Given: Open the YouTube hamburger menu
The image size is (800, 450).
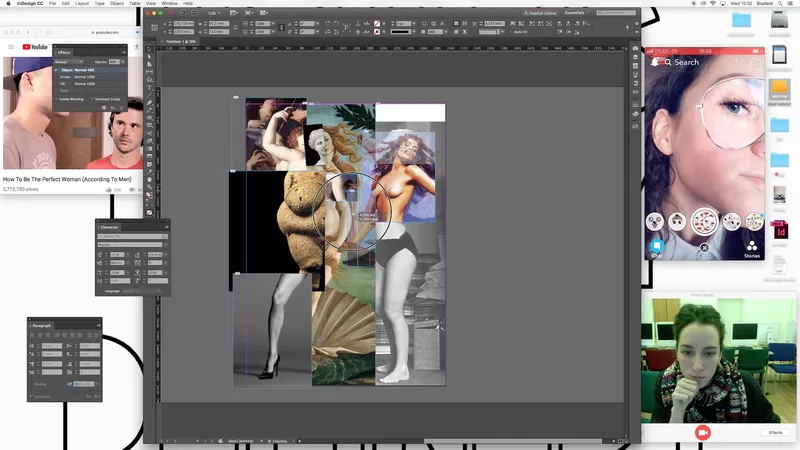Looking at the screenshot, I should coord(11,47).
